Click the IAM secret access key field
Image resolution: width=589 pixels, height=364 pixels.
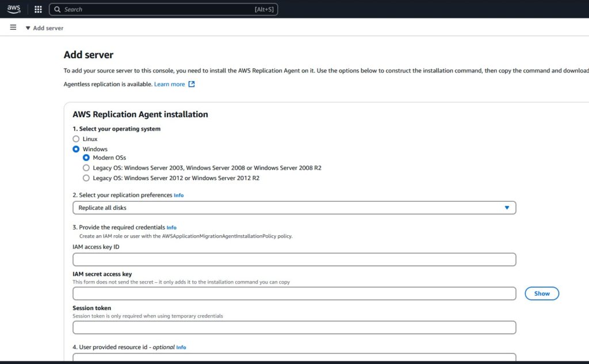pyautogui.click(x=294, y=293)
